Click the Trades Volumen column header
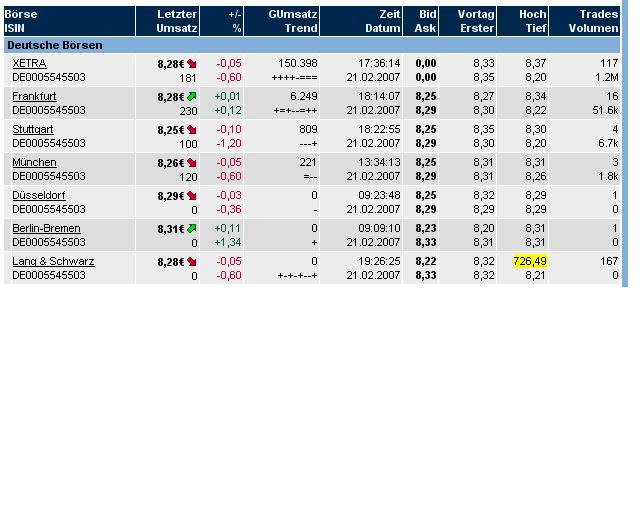This screenshot has width=640, height=512. click(598, 21)
